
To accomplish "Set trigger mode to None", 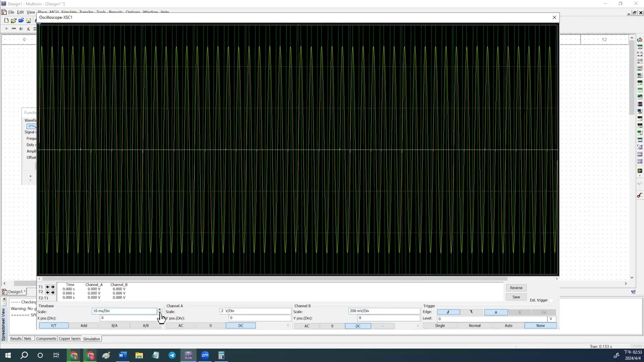I will pos(540,326).
